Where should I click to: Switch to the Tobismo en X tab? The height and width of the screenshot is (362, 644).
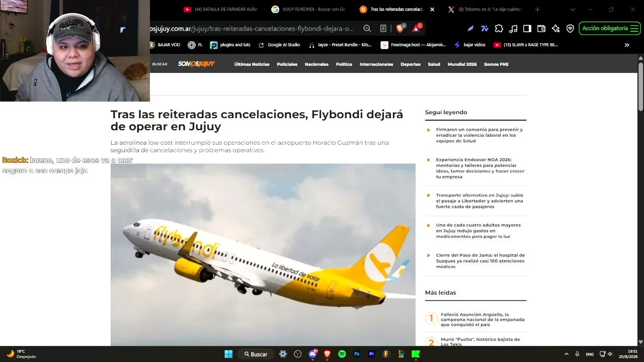[x=485, y=10]
